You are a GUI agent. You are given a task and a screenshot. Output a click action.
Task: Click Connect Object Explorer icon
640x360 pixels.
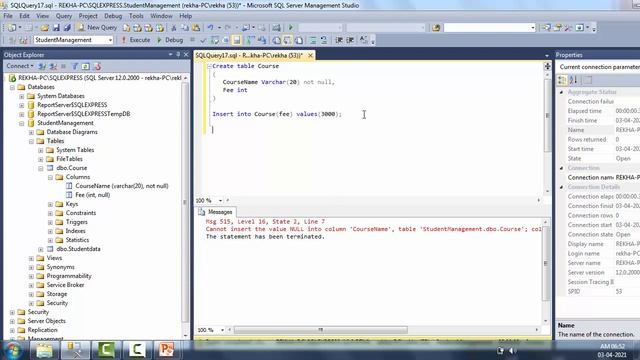tap(42, 66)
